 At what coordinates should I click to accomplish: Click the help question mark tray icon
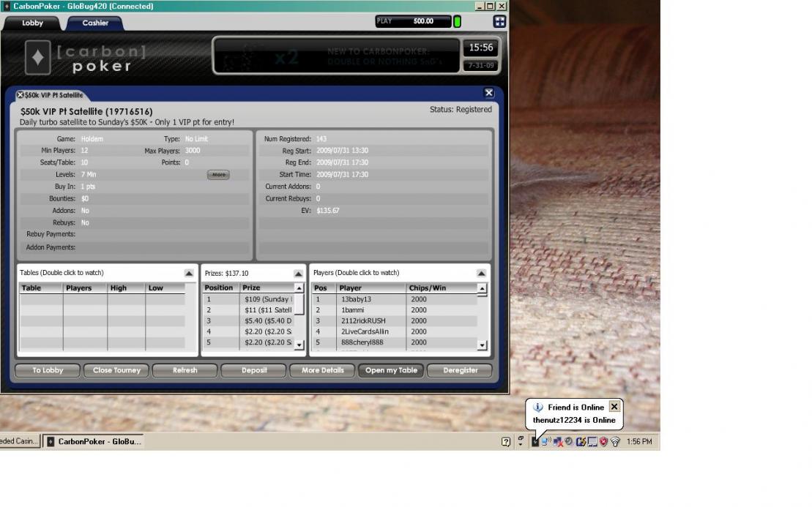(506, 442)
